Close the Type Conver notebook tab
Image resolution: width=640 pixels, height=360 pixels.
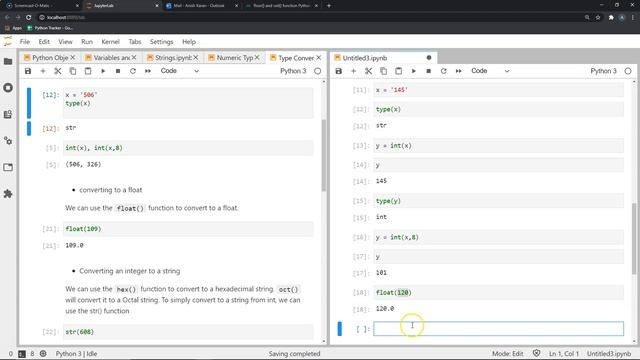click(319, 58)
